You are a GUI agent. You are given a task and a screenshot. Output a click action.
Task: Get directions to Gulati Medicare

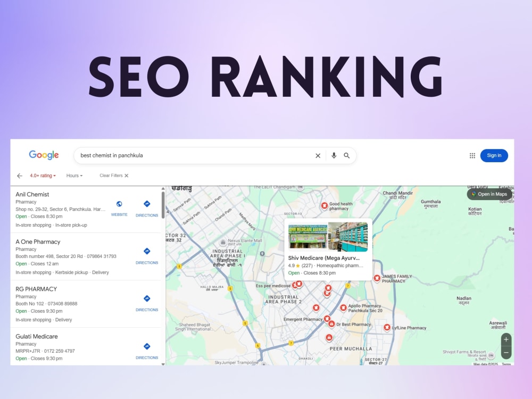(147, 351)
